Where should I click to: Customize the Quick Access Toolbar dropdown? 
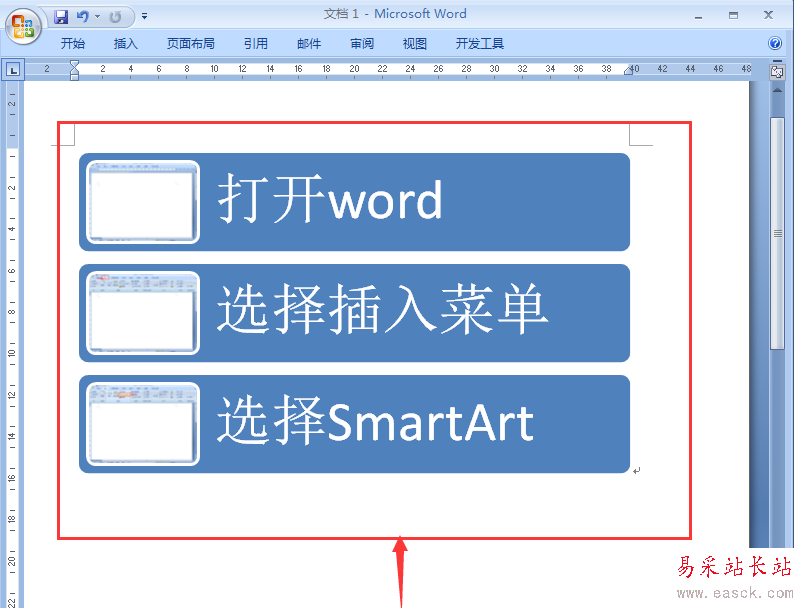click(144, 17)
